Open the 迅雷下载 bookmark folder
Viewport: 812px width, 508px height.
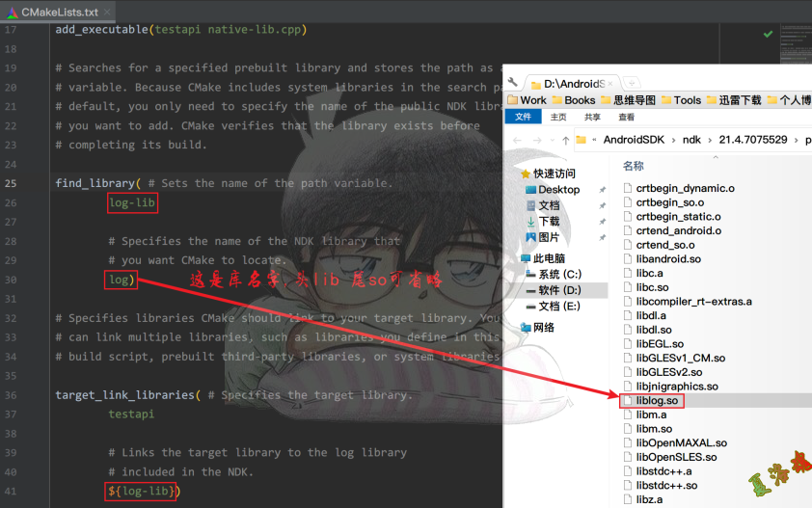tap(733, 100)
